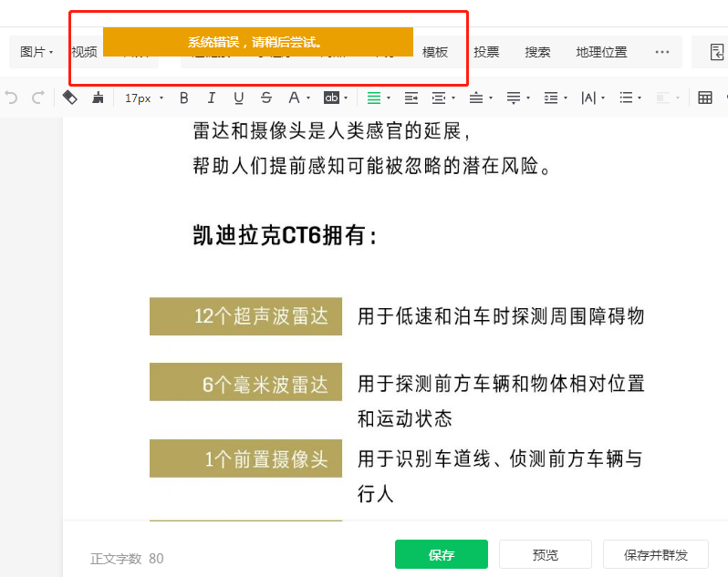728x577 pixels.
Task: Click the bullet list icon
Action: [x=626, y=98]
